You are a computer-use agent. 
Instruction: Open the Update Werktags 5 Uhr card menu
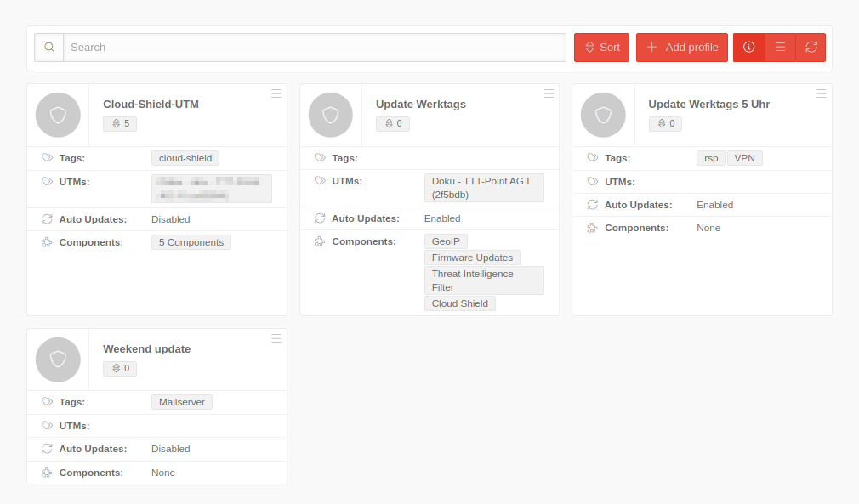[x=822, y=93]
